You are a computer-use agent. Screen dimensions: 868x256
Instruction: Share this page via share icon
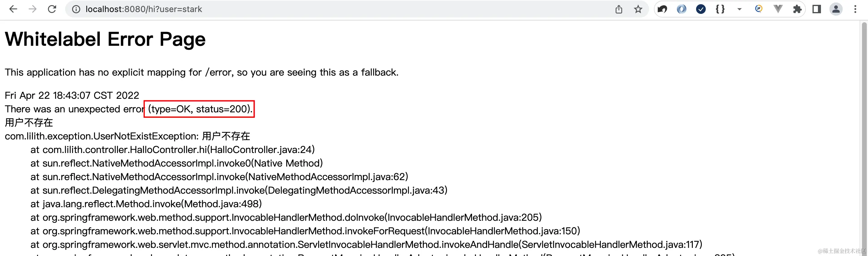[x=619, y=9]
